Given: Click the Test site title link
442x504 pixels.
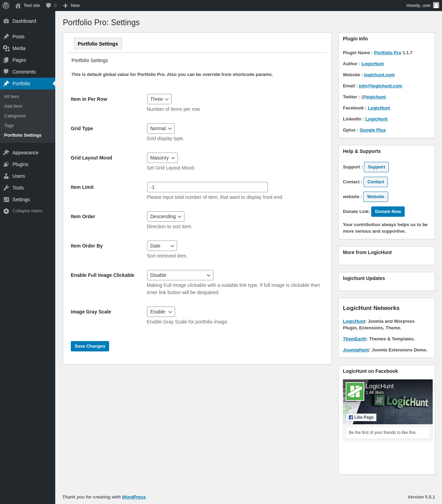Looking at the screenshot, I should click(32, 6).
